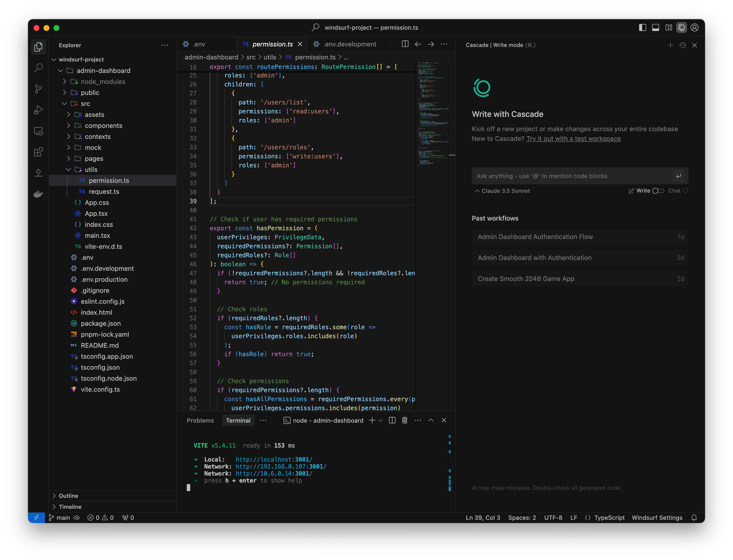Open the Docker view in activity bar
Image resolution: width=733 pixels, height=560 pixels.
[x=38, y=194]
